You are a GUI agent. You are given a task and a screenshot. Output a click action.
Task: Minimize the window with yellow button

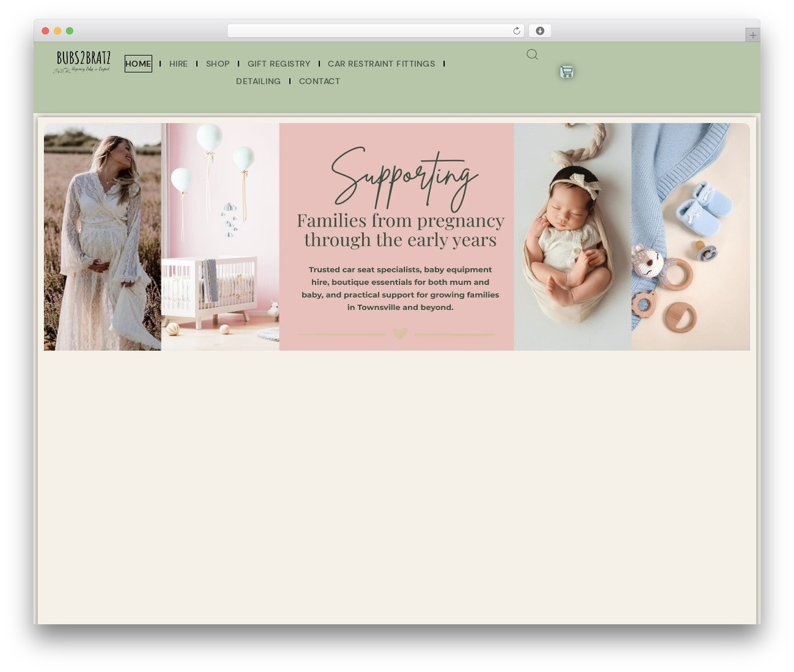click(58, 31)
